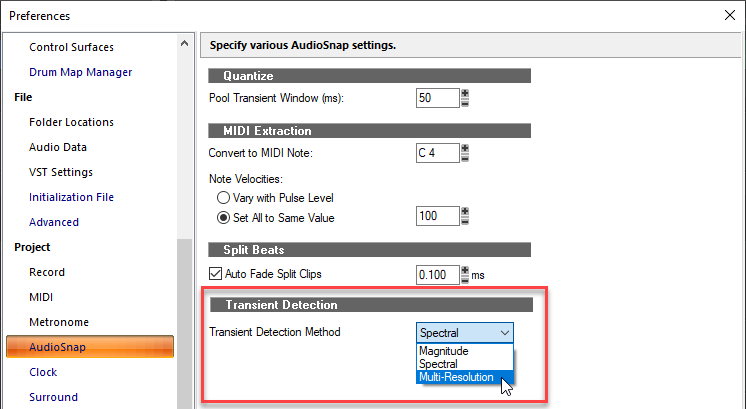The width and height of the screenshot is (746, 409).
Task: Select Vary with Pulse Level radio option
Action: coord(222,197)
